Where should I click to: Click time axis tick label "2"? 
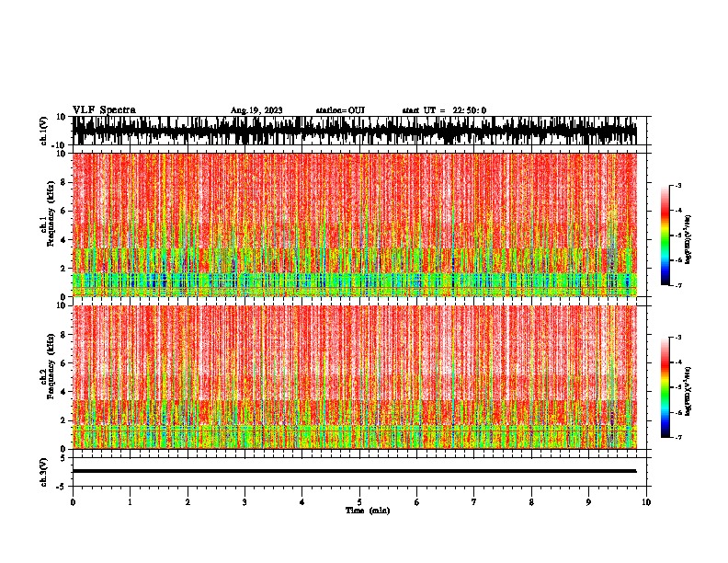[x=188, y=502]
